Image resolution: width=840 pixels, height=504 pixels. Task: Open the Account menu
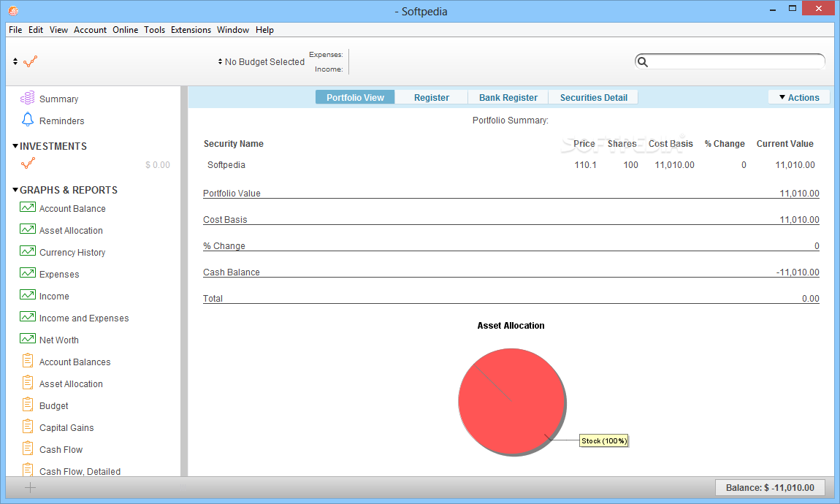click(x=90, y=30)
